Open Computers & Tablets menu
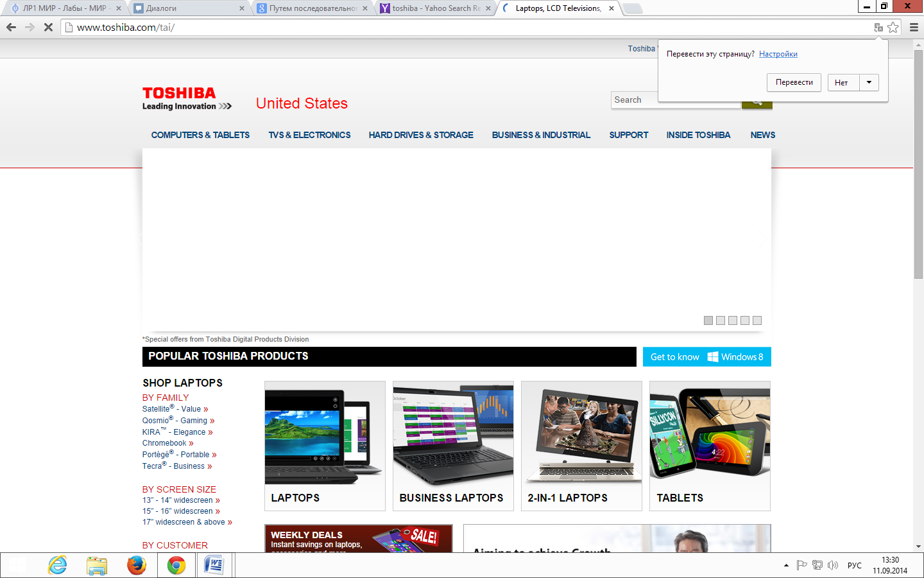Image resolution: width=924 pixels, height=578 pixels. pos(200,135)
